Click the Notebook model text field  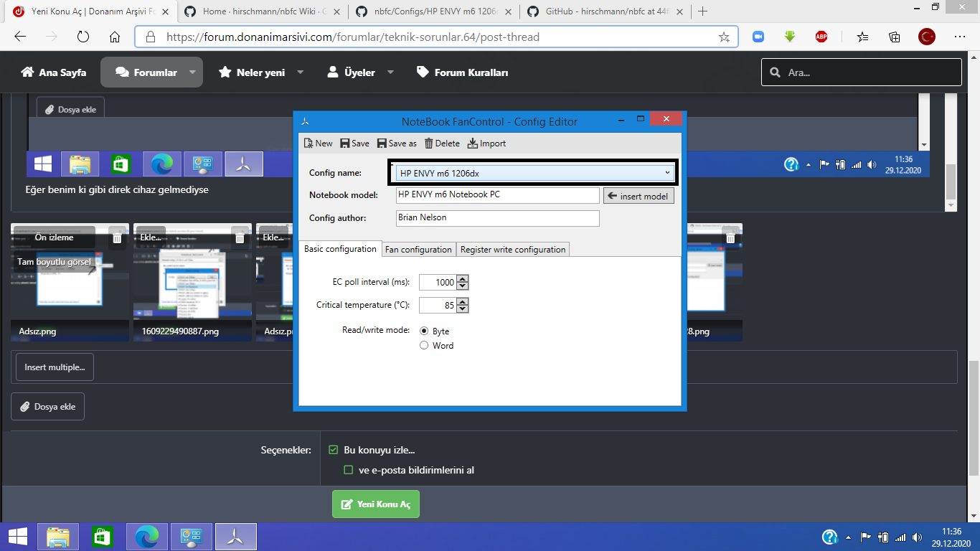point(498,195)
